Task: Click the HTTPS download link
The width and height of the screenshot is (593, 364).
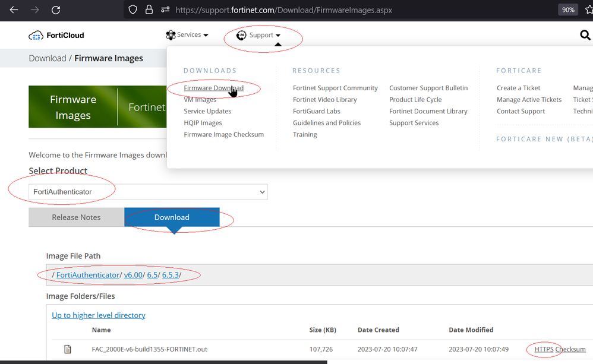Action: [544, 349]
